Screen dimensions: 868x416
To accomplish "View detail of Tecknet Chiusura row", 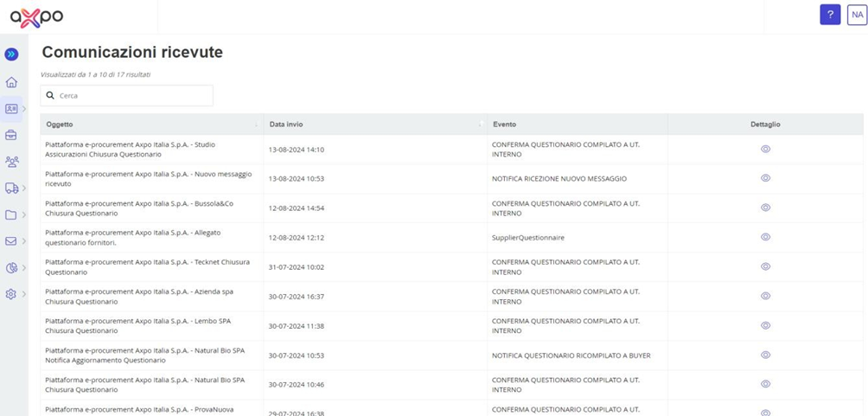I will coord(766,266).
